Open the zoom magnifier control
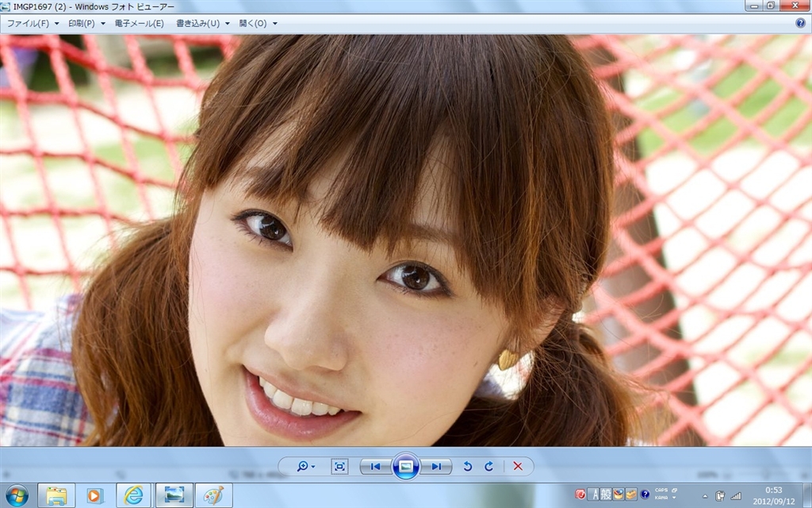This screenshot has height=508, width=812. pos(305,467)
